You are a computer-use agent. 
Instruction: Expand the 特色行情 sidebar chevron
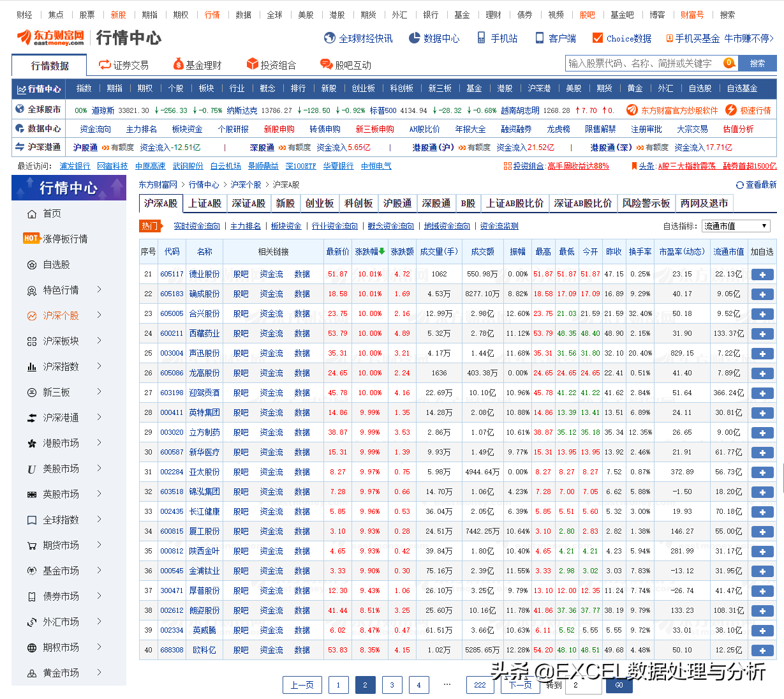pos(99,290)
